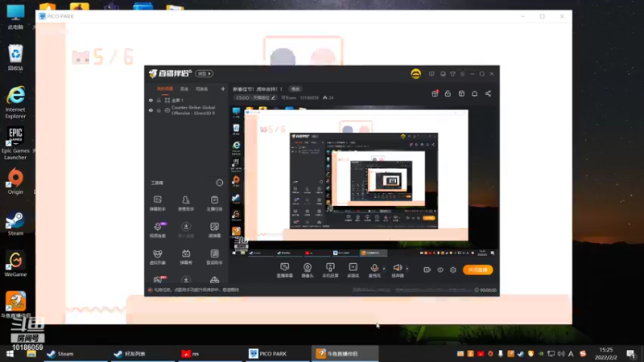The height and width of the screenshot is (362, 644).
Task: Click the stream title 新春佳节 text
Action: point(258,89)
